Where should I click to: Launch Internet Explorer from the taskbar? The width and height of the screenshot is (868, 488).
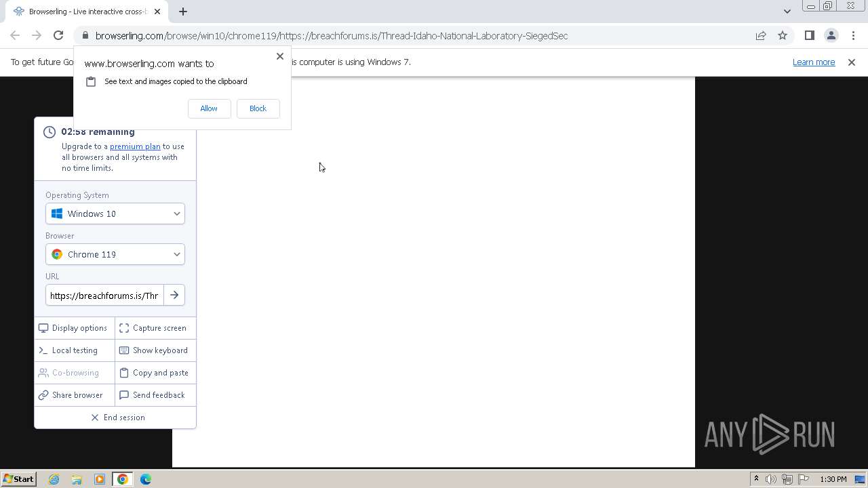tap(54, 479)
